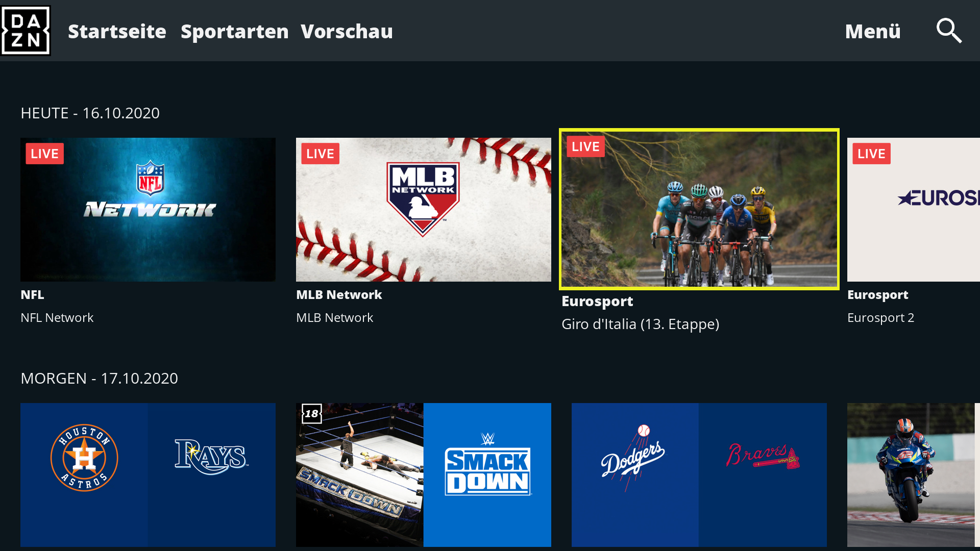The width and height of the screenshot is (980, 551).
Task: Play the Giro d'Italia cycling stream
Action: 699,209
